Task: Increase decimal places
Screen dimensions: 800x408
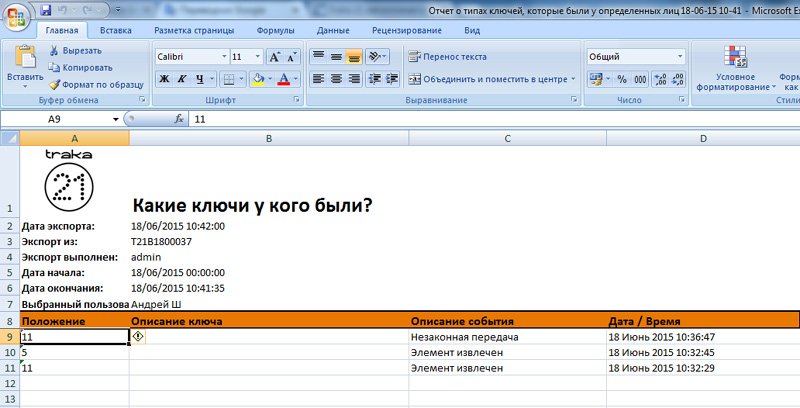Action: [x=660, y=79]
